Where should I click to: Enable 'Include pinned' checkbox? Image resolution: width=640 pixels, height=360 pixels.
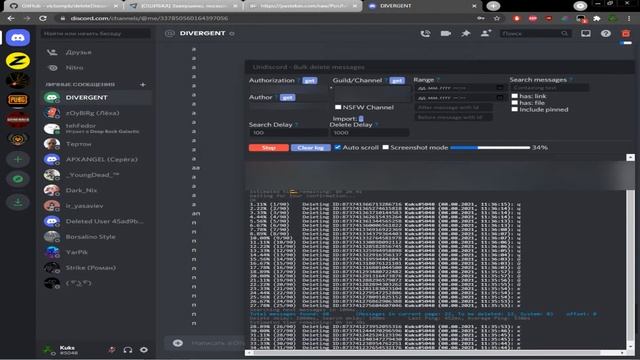(x=515, y=109)
